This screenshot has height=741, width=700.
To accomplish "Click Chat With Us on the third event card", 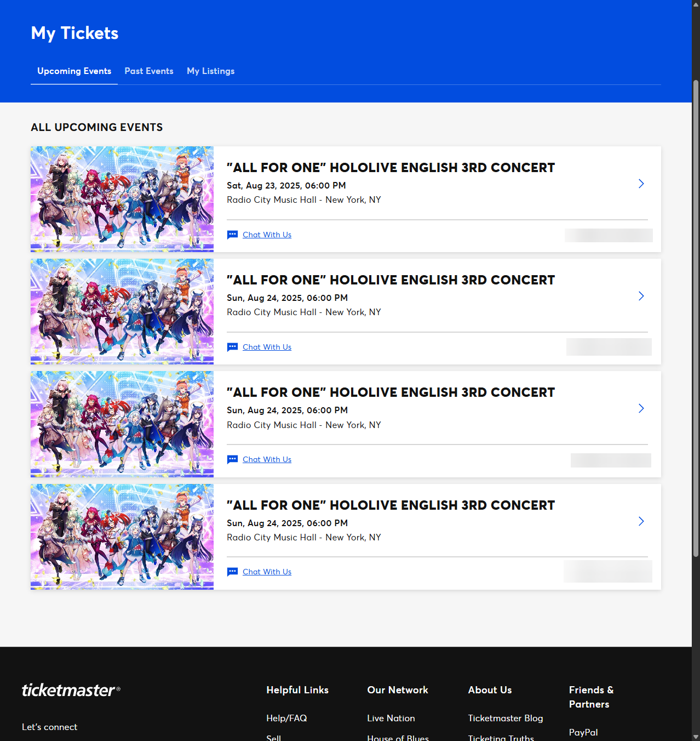I will pyautogui.click(x=267, y=459).
